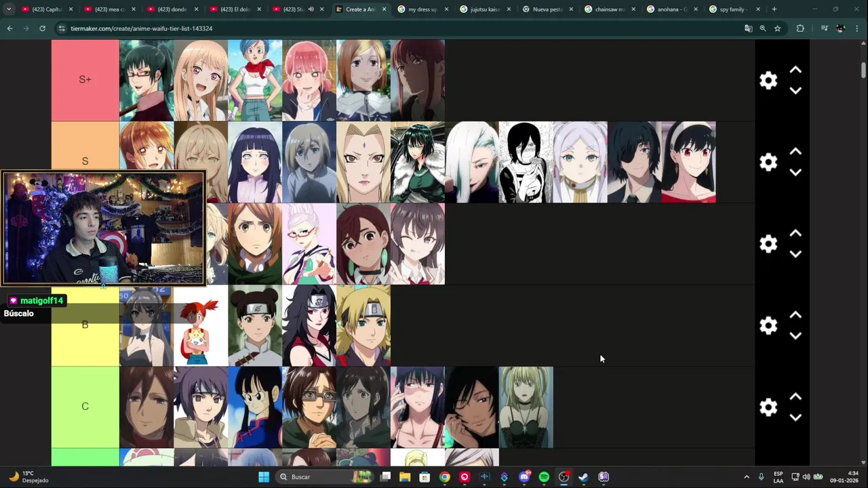Open File Explorer from the taskbar
The height and width of the screenshot is (488, 868).
(405, 477)
